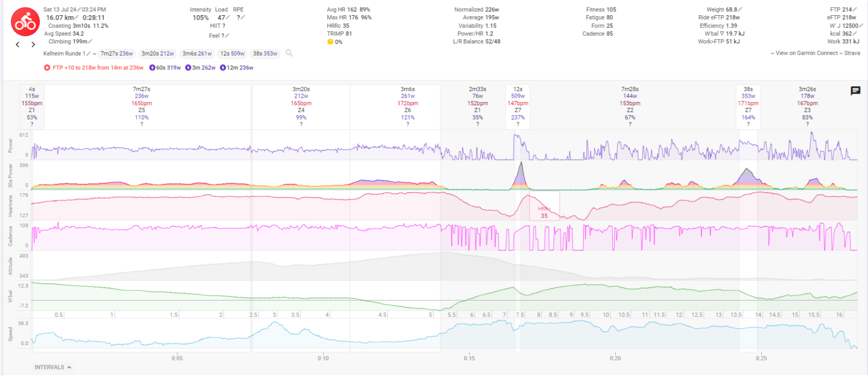The width and height of the screenshot is (868, 376).
Task: Open the Strava link
Action: point(852,53)
